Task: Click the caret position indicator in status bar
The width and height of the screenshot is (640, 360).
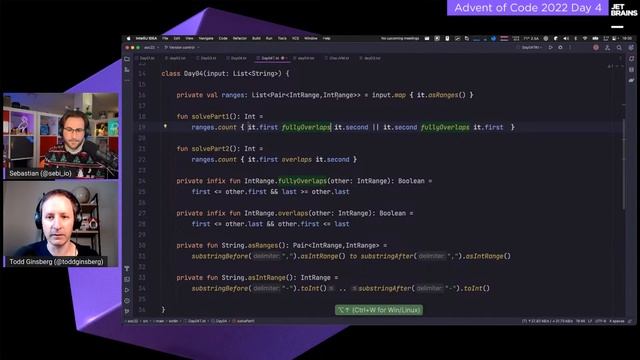Action: tap(580, 321)
